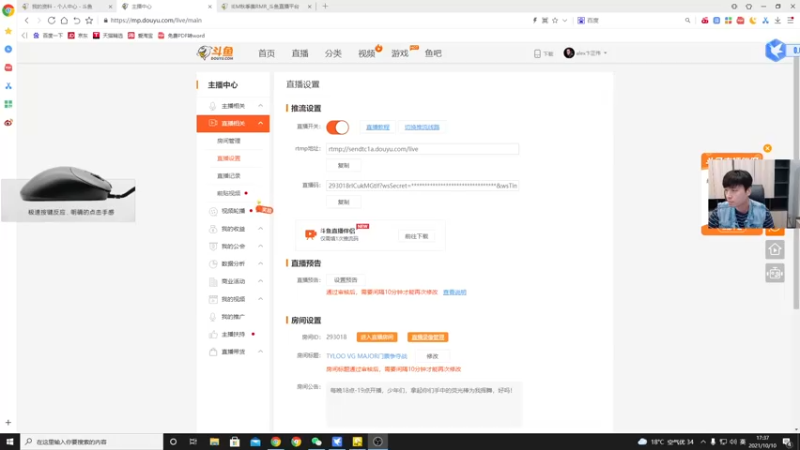This screenshot has width=800, height=450.
Task: Click the Douyu logo
Action: pyautogui.click(x=215, y=53)
